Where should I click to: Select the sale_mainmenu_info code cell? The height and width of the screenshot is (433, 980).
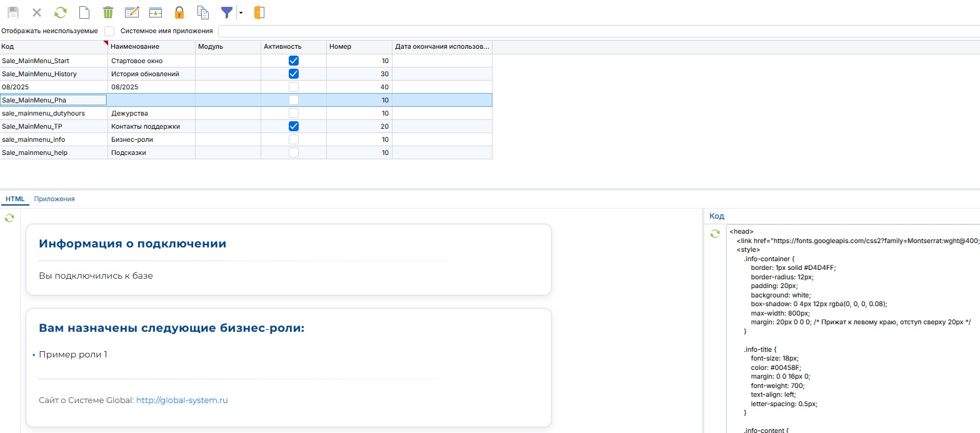point(54,139)
